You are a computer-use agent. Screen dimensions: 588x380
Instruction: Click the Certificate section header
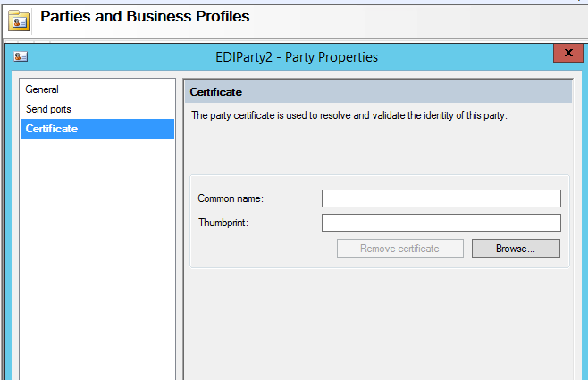click(x=378, y=92)
